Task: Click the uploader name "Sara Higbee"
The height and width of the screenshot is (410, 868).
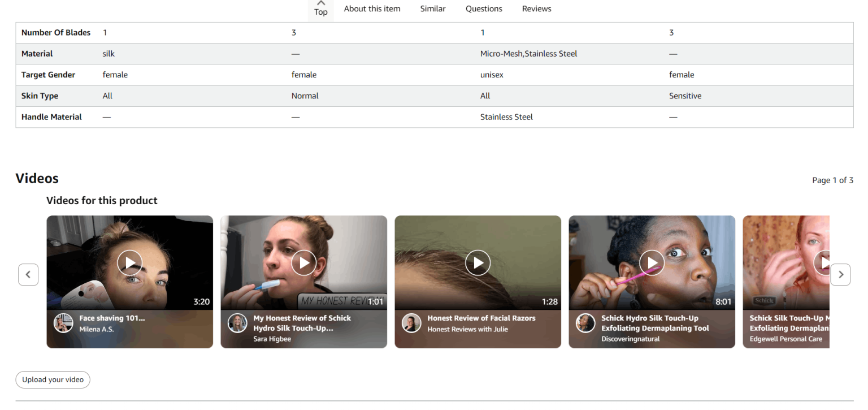Action: (x=272, y=339)
